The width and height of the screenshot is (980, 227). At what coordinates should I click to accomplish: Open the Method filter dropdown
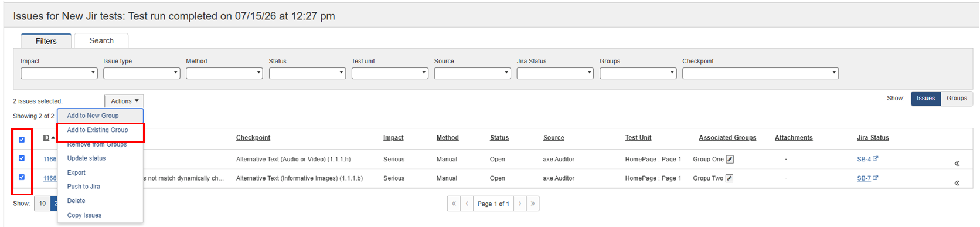pyautogui.click(x=224, y=73)
